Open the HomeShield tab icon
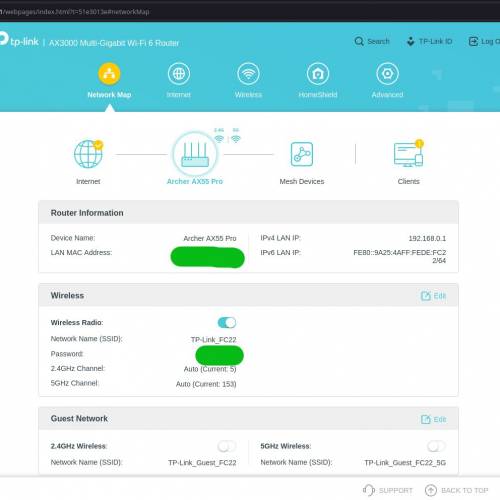The height and width of the screenshot is (500, 500). [x=318, y=74]
